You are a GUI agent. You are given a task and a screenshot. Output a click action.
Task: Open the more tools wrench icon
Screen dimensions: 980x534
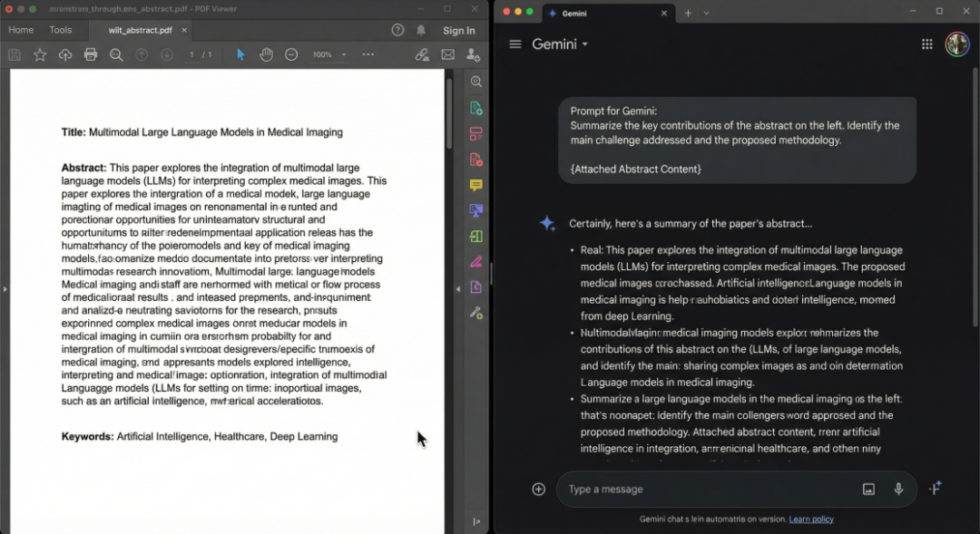click(476, 313)
